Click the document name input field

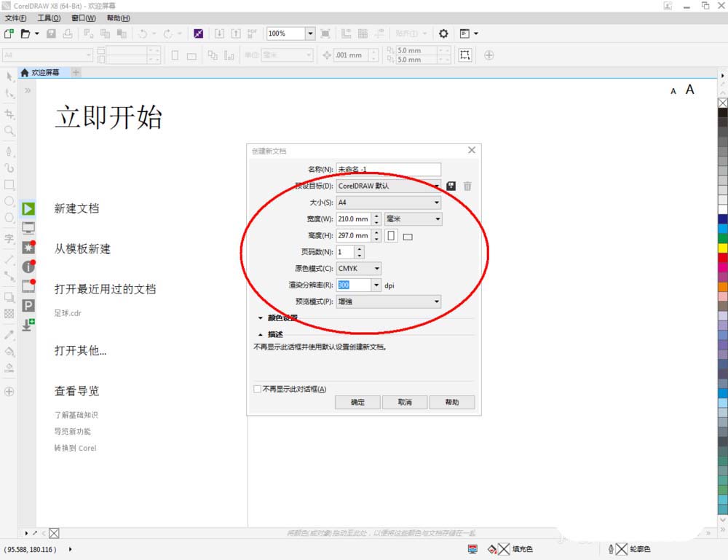pyautogui.click(x=388, y=169)
